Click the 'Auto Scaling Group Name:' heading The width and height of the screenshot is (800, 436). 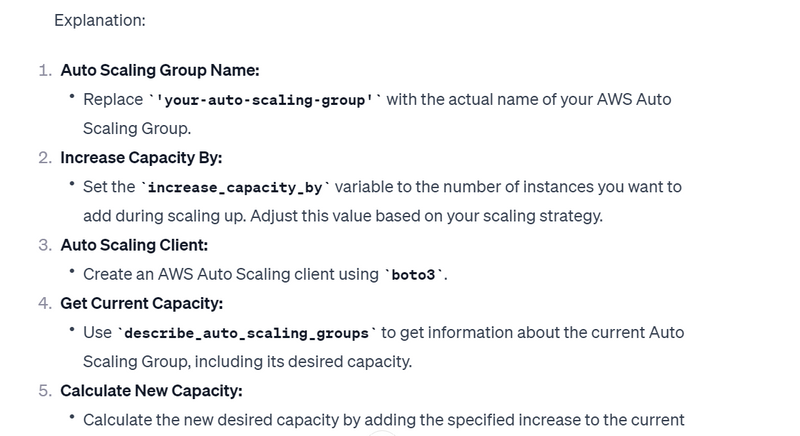tap(160, 70)
